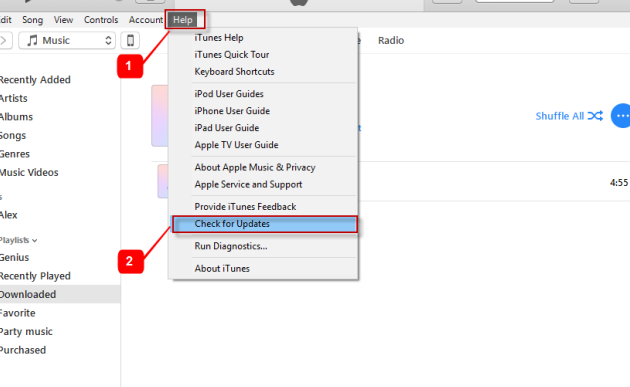Click Check for Updates

264,224
